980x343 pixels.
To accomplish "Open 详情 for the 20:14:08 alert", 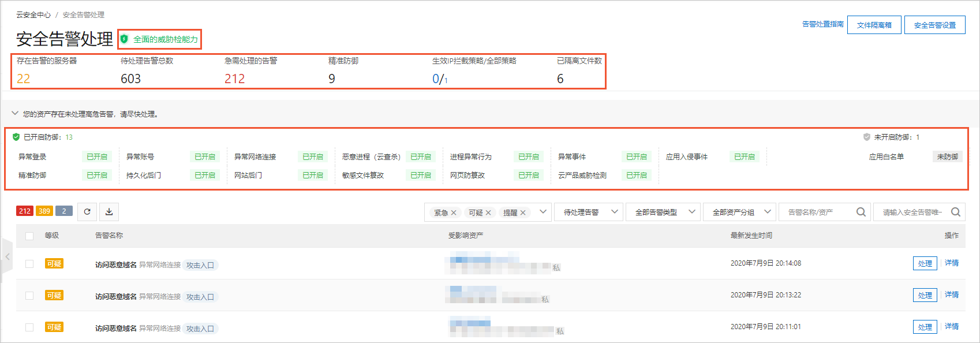I will point(952,263).
